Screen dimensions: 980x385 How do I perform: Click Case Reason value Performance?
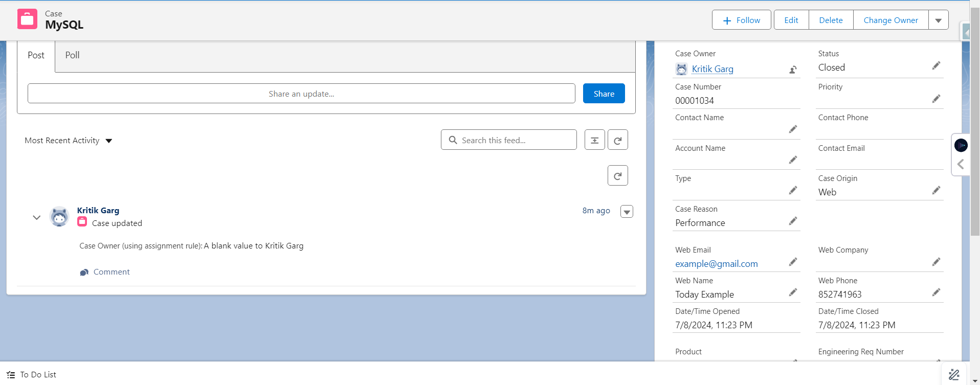click(700, 223)
